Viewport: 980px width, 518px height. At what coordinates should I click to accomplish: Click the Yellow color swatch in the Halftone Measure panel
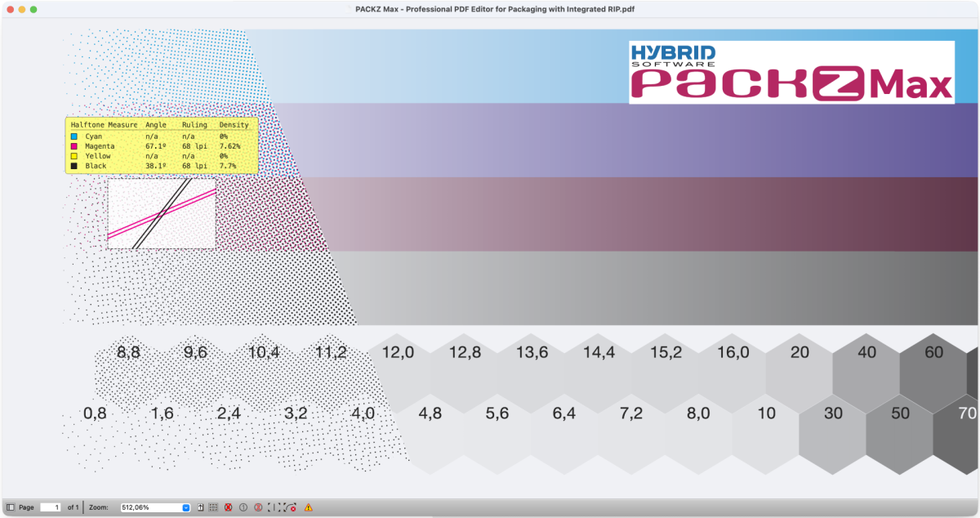(74, 156)
